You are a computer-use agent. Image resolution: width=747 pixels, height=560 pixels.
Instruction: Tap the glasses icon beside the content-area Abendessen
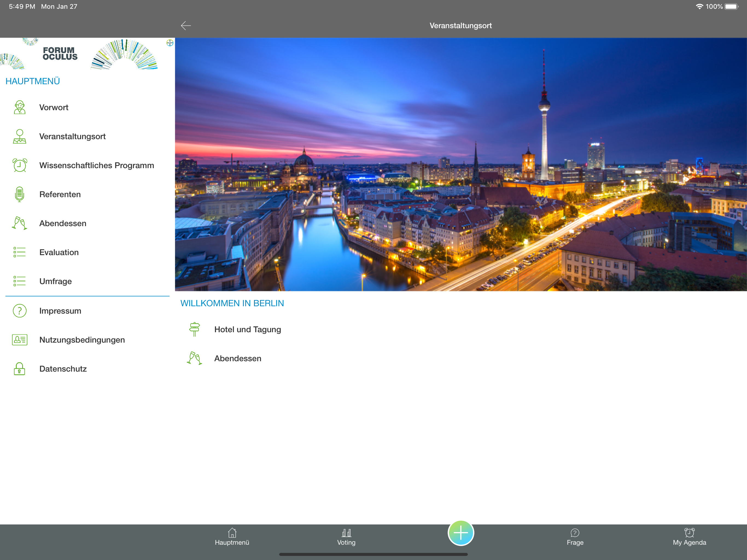pos(194,358)
